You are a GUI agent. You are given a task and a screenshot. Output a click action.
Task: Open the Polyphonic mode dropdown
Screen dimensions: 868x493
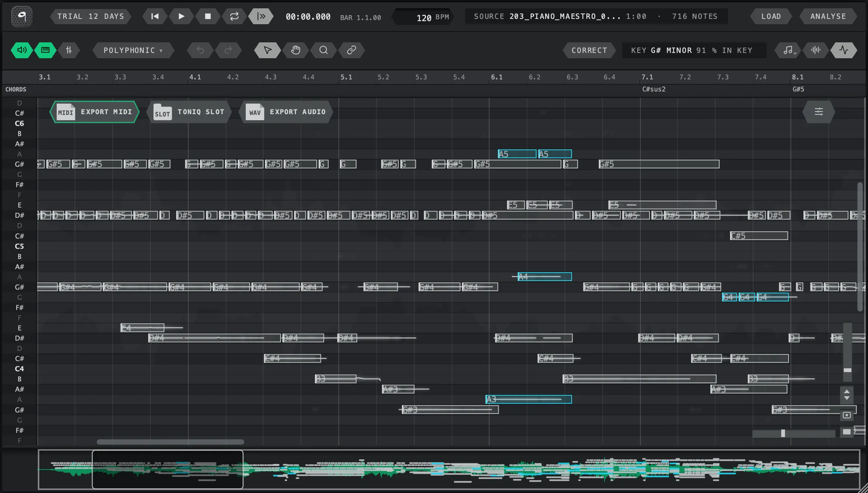tap(133, 50)
